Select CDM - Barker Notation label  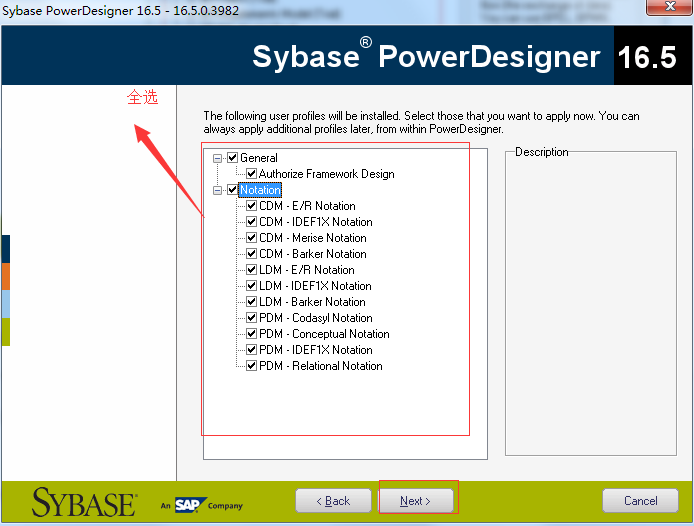coord(312,254)
